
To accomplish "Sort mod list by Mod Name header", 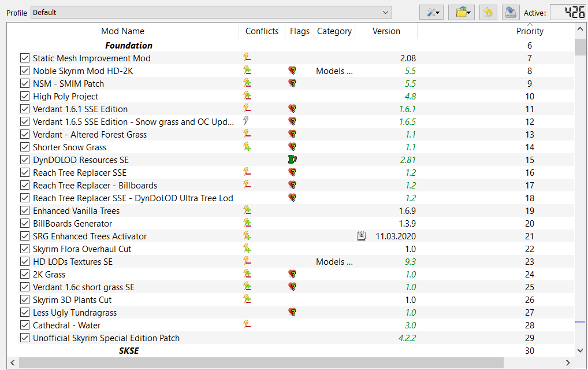I will pyautogui.click(x=122, y=31).
